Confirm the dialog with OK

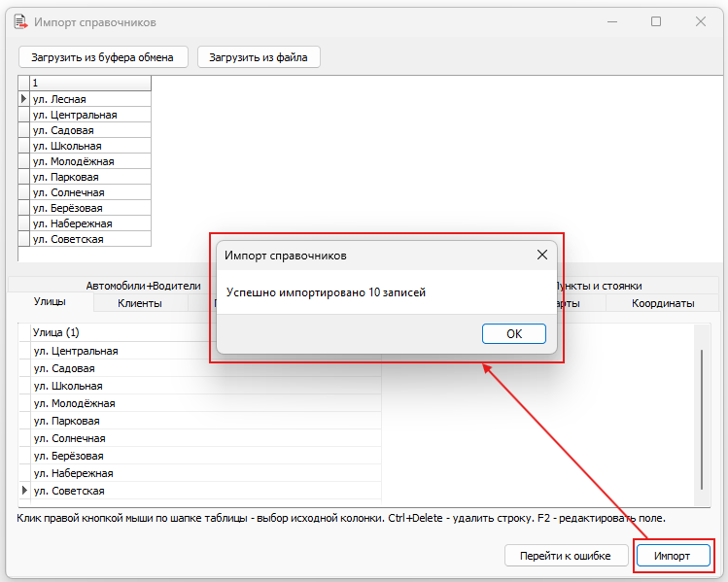(x=513, y=333)
